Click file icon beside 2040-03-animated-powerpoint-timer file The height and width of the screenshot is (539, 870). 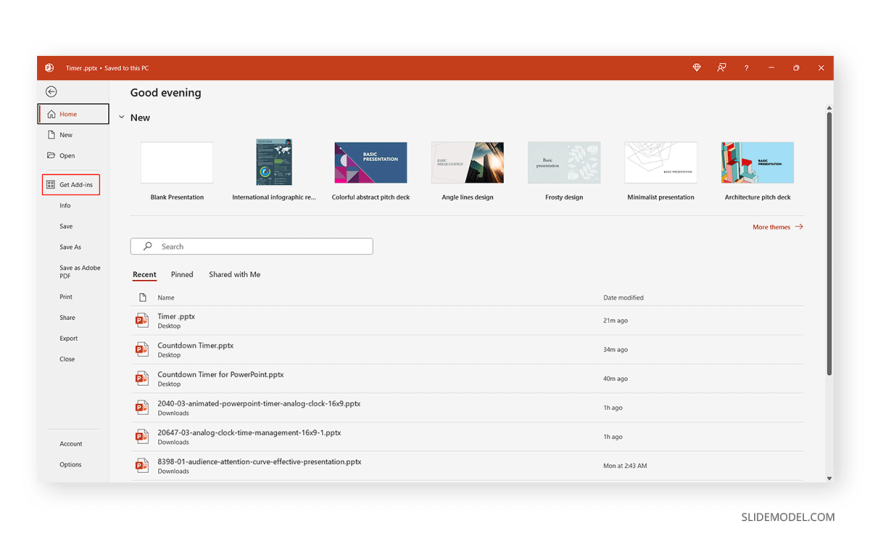pos(142,407)
